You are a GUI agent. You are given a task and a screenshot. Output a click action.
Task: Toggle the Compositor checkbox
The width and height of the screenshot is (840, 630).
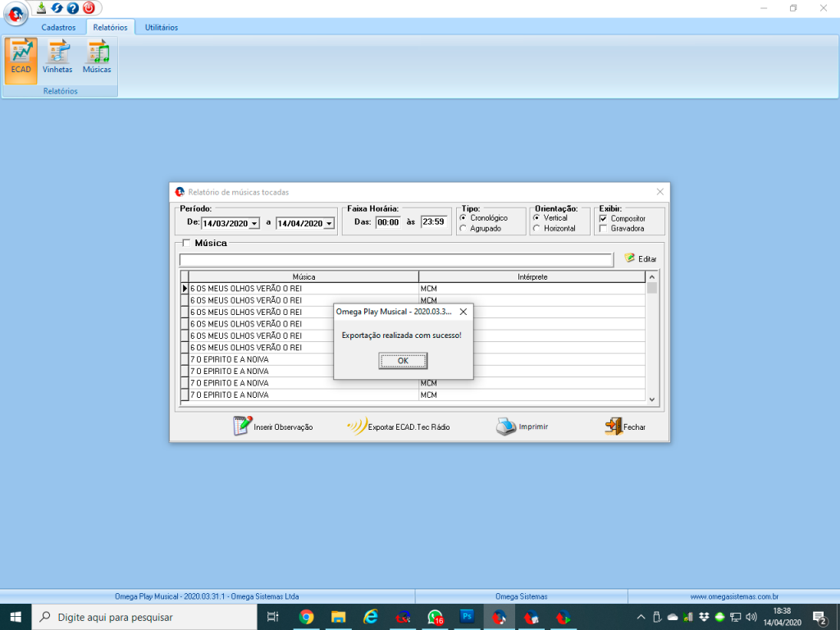(603, 218)
